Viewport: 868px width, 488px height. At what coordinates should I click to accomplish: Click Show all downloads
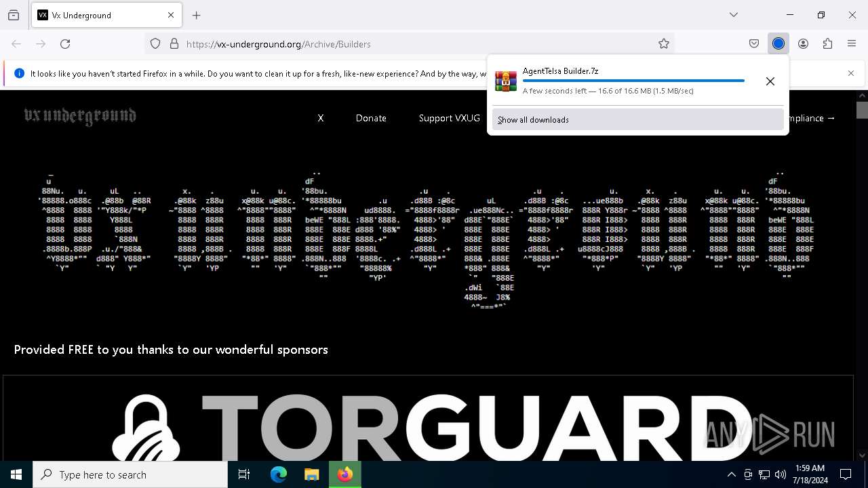point(637,120)
